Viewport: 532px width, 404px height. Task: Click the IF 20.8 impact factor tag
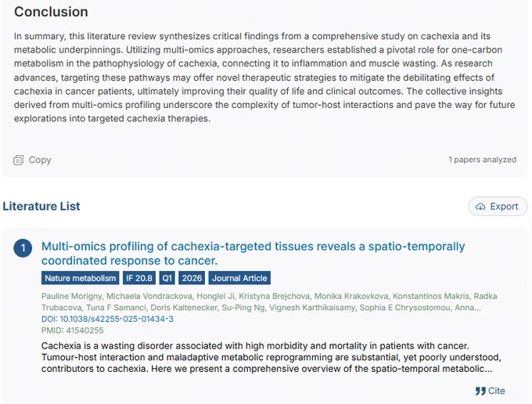point(139,278)
